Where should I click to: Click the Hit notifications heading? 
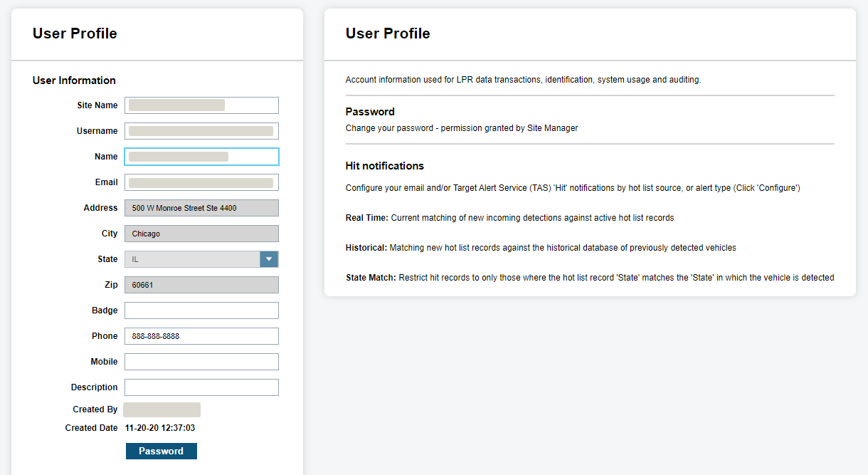coord(384,166)
